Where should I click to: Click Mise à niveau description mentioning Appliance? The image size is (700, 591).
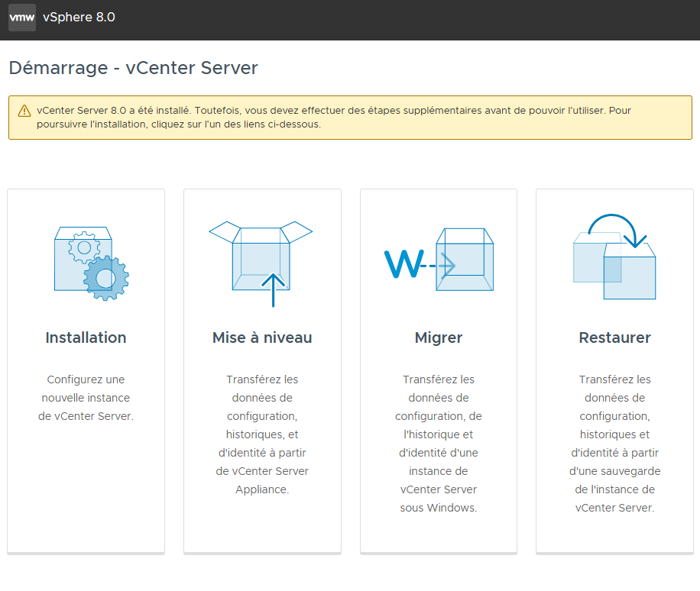click(262, 434)
